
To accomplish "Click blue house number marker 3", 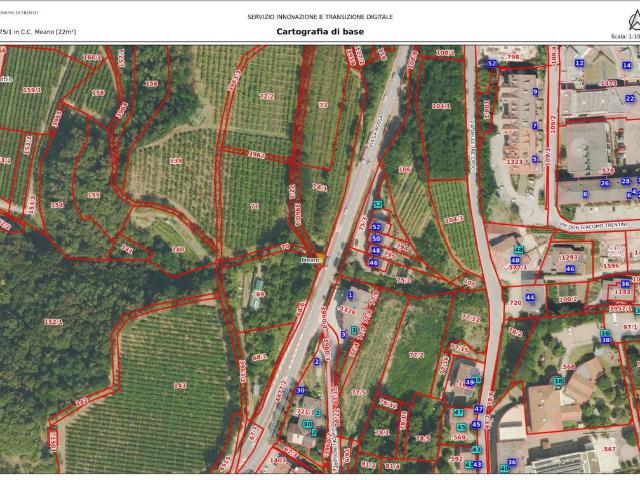I will pyautogui.click(x=343, y=334).
